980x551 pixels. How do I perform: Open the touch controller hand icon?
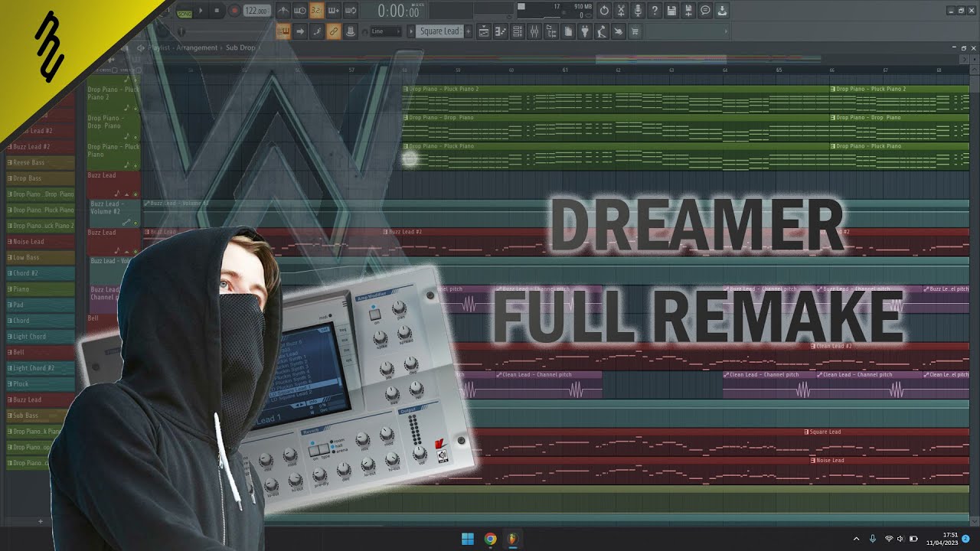619,31
